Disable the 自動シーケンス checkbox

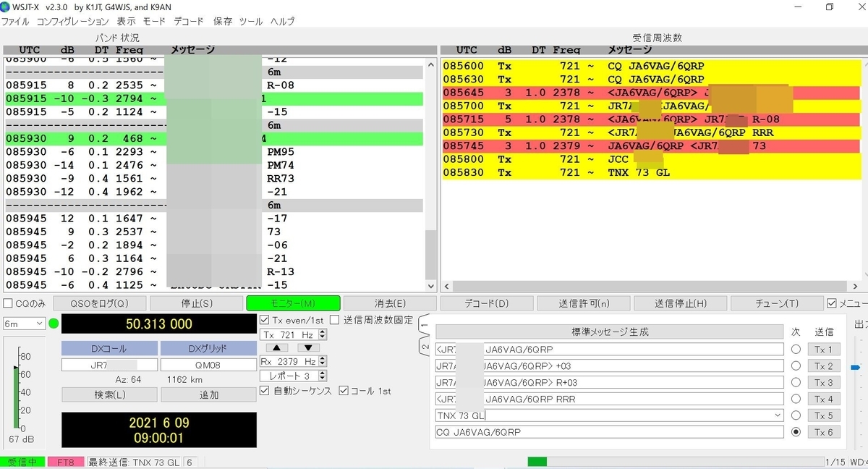pos(265,391)
